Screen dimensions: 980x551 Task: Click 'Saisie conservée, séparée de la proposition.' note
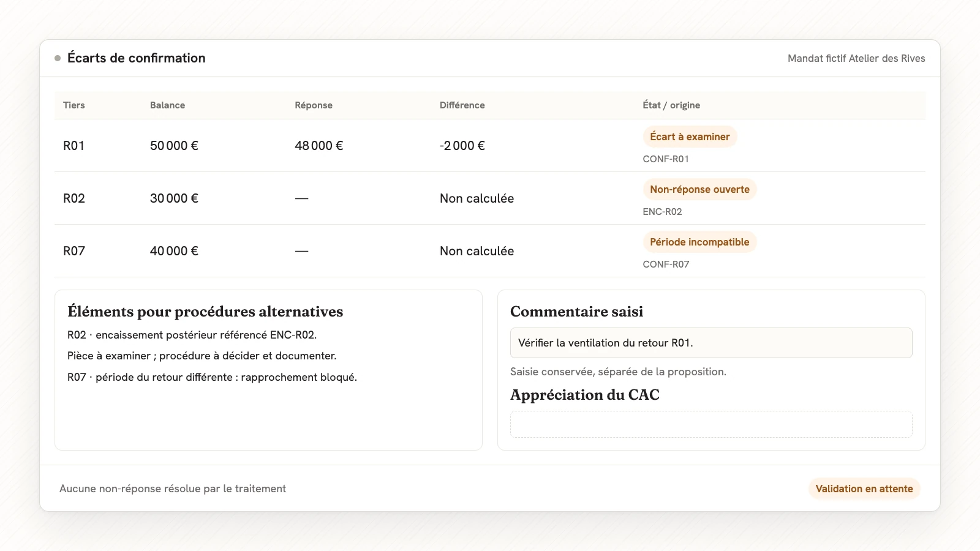click(x=618, y=372)
